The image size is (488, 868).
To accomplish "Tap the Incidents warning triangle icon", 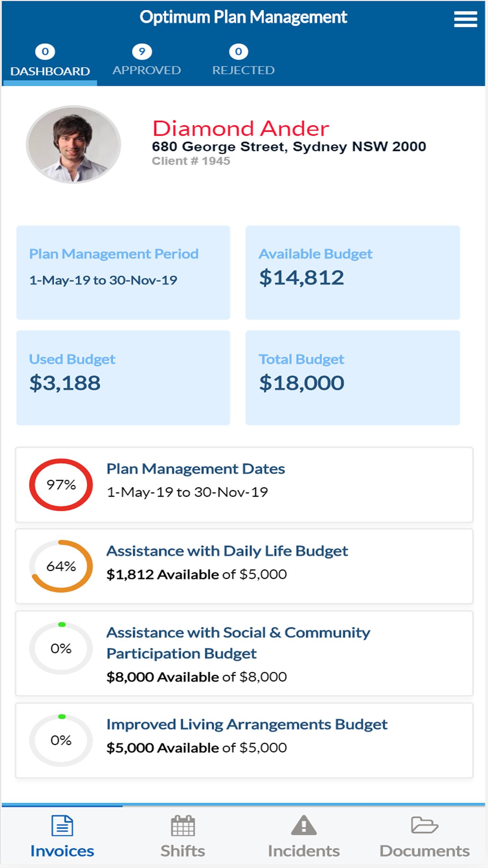I will click(x=304, y=825).
